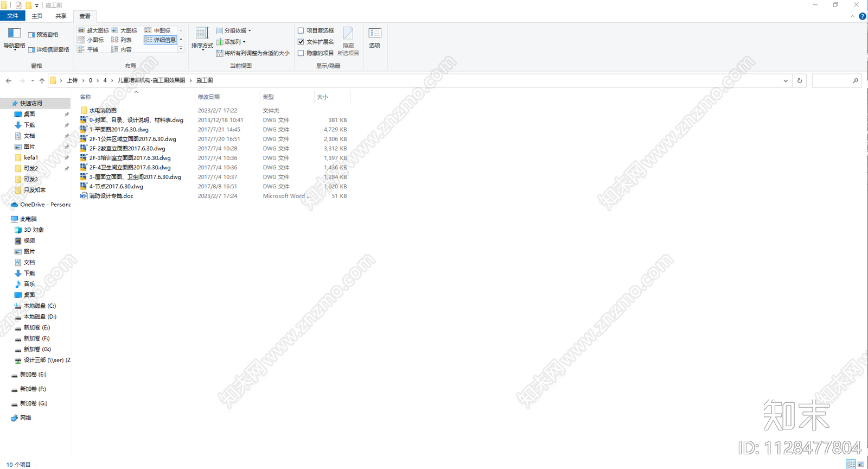
Task: Refresh the current folder
Action: coord(800,80)
